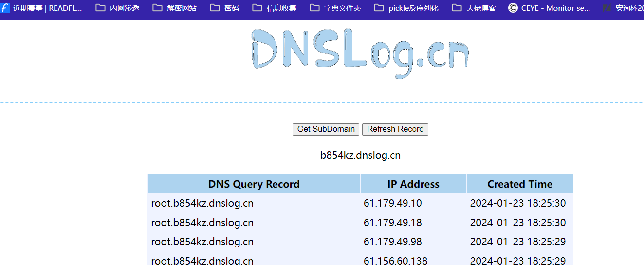Open the 信息收集 bookmark folder
The width and height of the screenshot is (644, 265).
pyautogui.click(x=275, y=8)
